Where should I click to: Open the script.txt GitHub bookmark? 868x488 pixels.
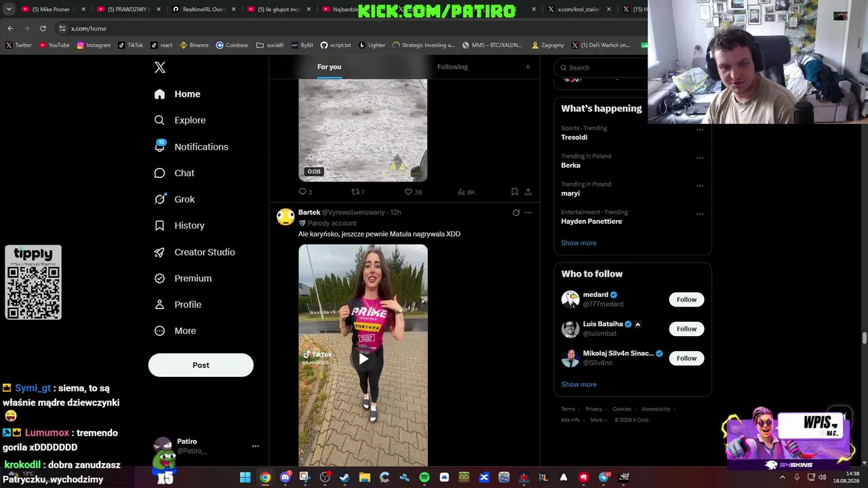pos(336,45)
